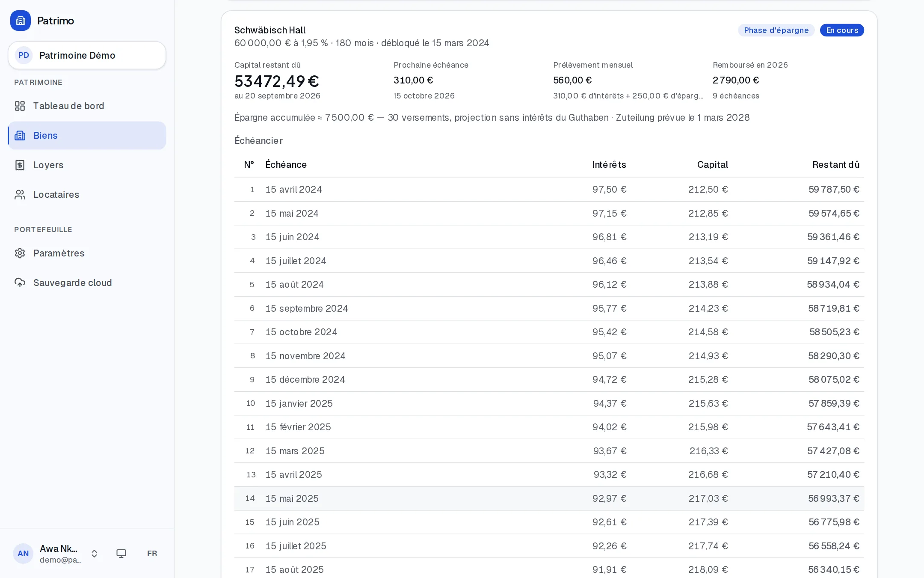This screenshot has height=578, width=924.
Task: Select the Intérêts column header
Action: coord(609,164)
